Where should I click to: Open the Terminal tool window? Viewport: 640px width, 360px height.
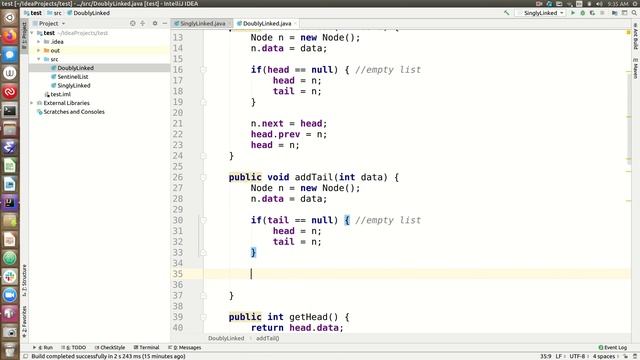click(147, 347)
